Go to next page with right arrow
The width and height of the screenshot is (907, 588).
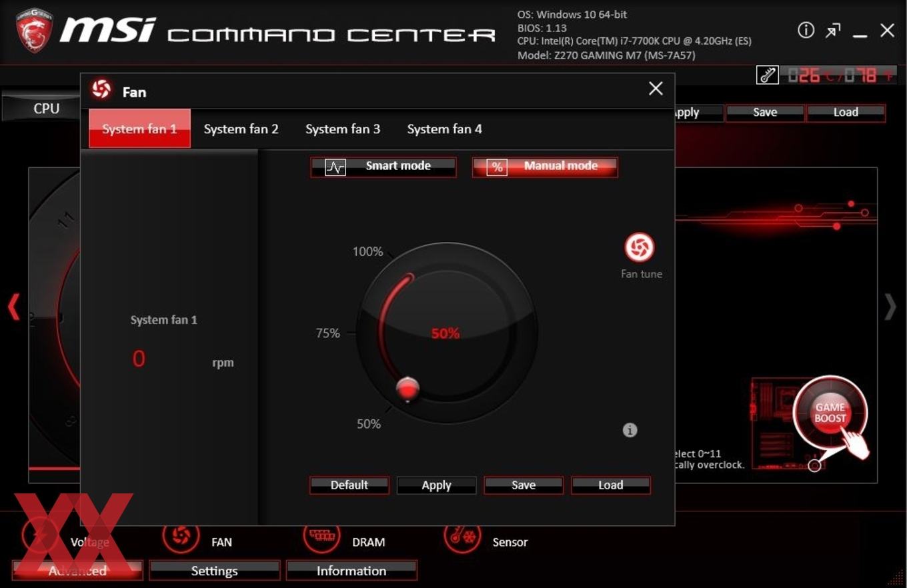coord(890,307)
